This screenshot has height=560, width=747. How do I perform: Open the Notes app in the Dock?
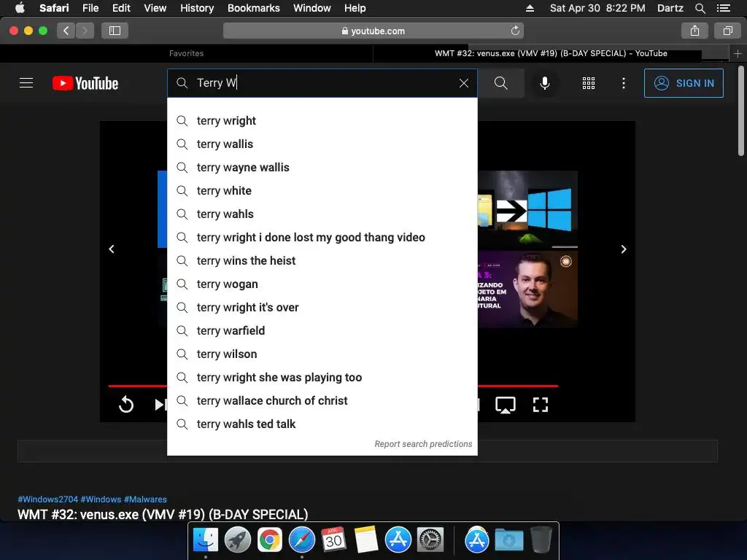tap(366, 540)
